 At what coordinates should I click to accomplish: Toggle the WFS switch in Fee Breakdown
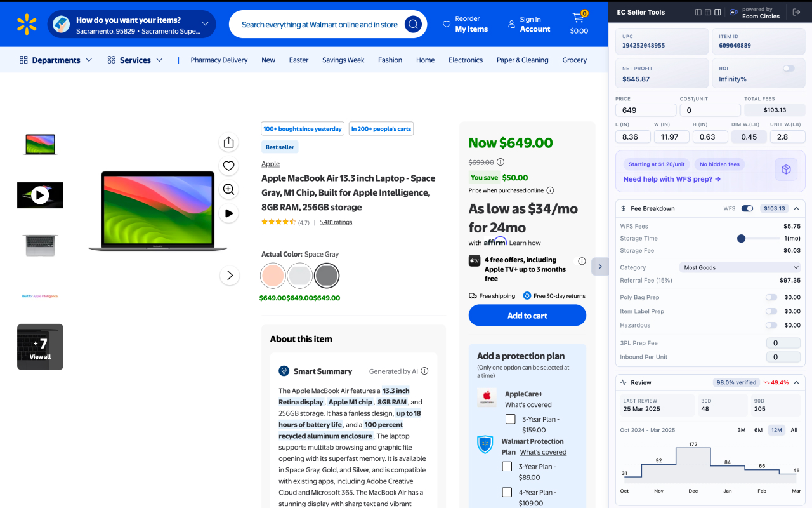pyautogui.click(x=747, y=208)
